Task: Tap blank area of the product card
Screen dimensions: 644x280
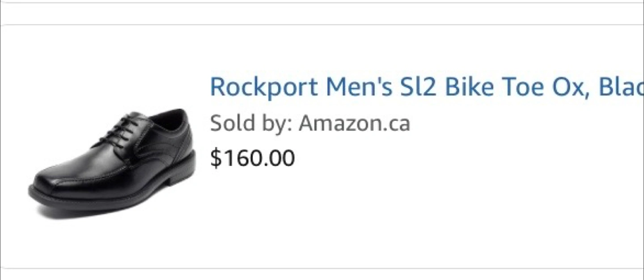Action: (447, 215)
